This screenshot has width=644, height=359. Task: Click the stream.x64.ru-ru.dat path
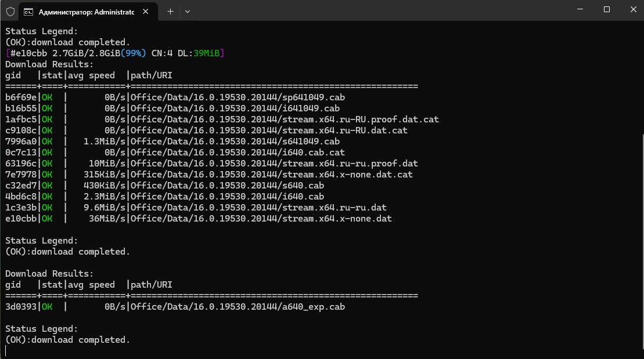(x=258, y=208)
